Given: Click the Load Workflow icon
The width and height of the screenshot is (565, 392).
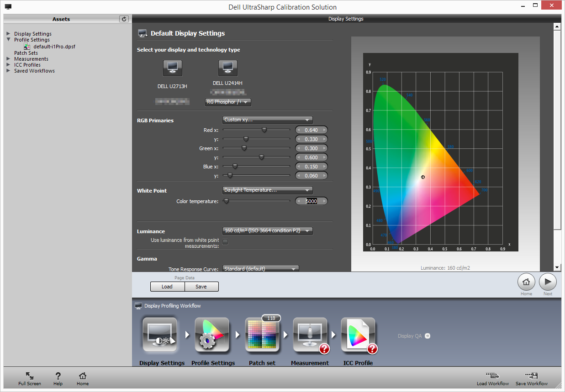Looking at the screenshot, I should (492, 376).
